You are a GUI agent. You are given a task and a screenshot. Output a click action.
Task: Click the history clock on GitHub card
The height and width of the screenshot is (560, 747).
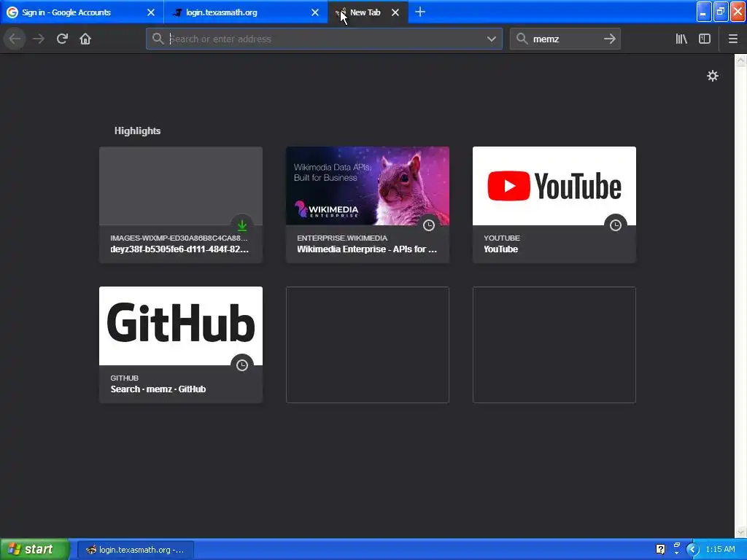(x=242, y=365)
